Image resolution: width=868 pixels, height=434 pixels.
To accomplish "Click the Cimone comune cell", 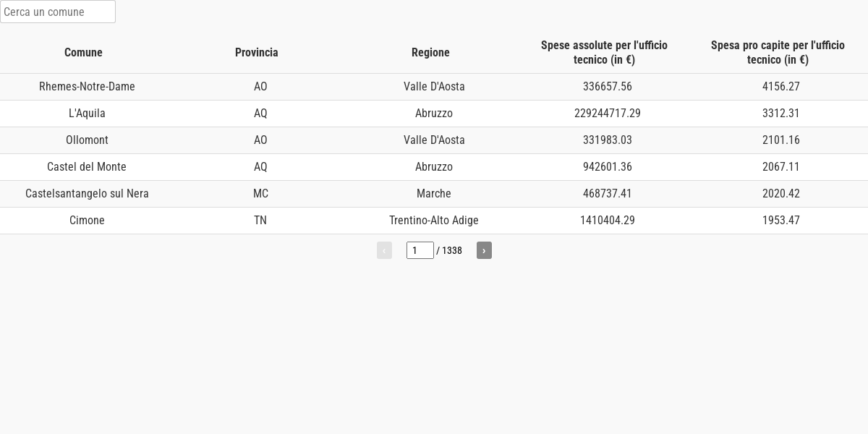I will coord(87,221).
